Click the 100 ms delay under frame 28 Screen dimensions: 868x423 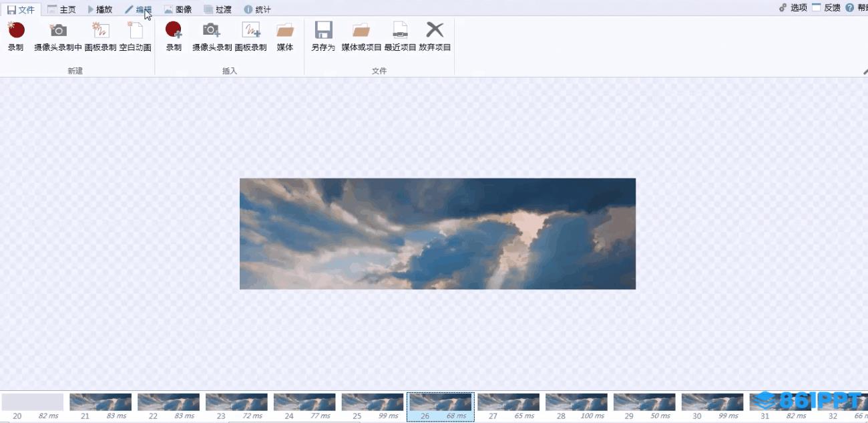point(592,416)
